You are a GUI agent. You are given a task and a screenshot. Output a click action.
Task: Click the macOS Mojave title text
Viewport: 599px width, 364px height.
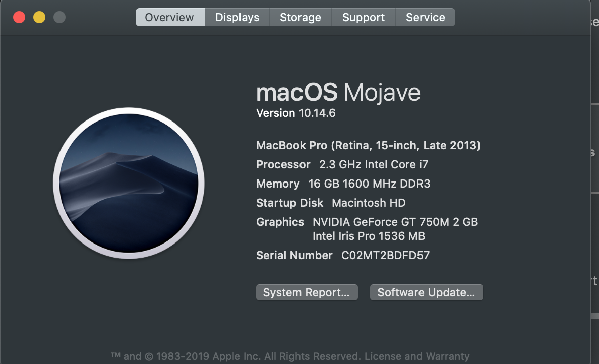click(338, 92)
